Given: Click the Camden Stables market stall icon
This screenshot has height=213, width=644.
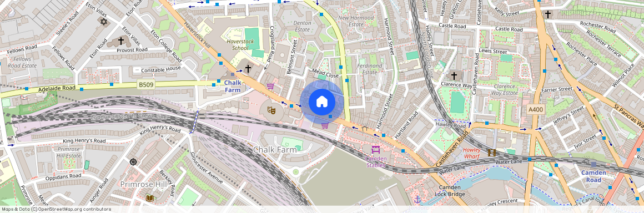Looking at the screenshot, I should [x=375, y=150].
